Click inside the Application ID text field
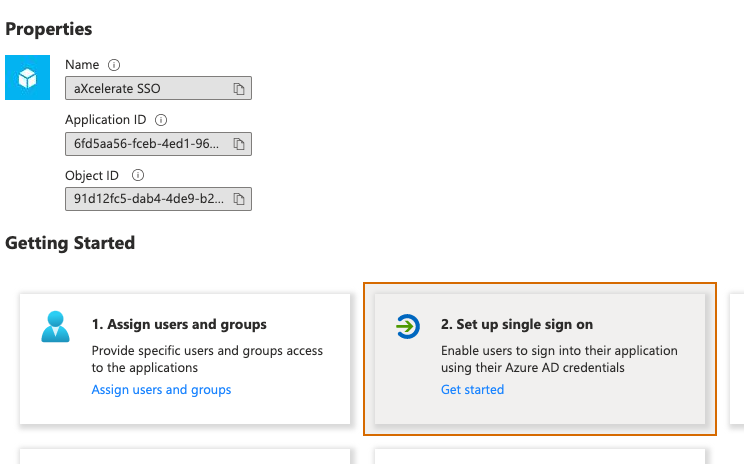Image resolution: width=744 pixels, height=464 pixels. pyautogui.click(x=150, y=144)
